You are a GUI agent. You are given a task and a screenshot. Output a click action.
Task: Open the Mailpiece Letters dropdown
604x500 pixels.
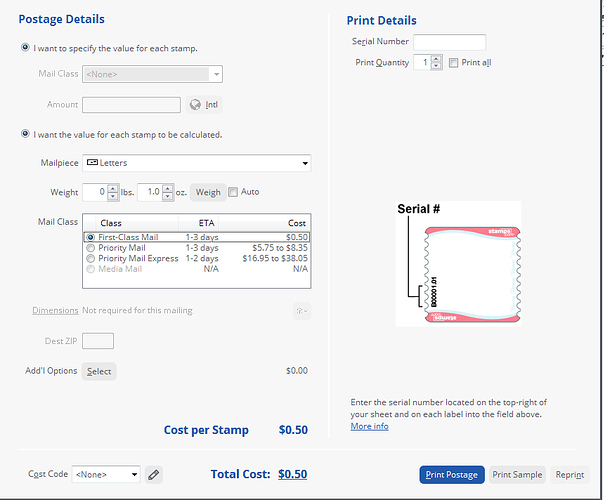pyautogui.click(x=196, y=163)
